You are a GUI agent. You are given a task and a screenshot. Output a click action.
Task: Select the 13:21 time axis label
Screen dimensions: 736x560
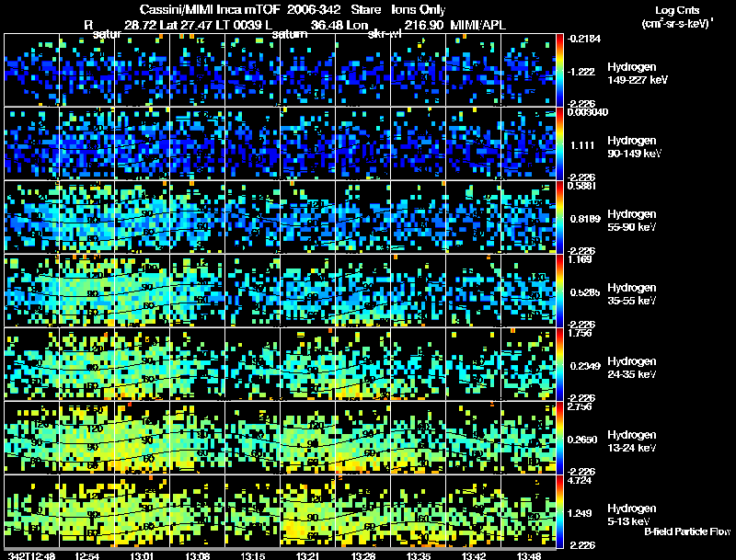click(307, 555)
